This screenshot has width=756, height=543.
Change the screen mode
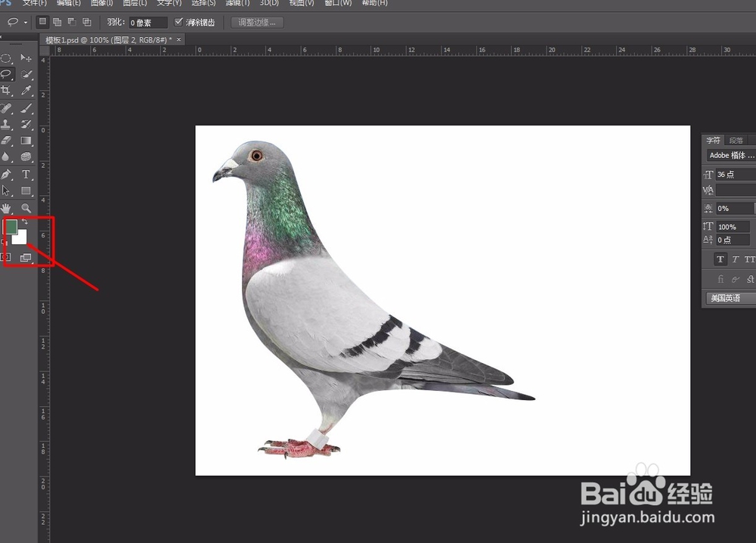(26, 258)
